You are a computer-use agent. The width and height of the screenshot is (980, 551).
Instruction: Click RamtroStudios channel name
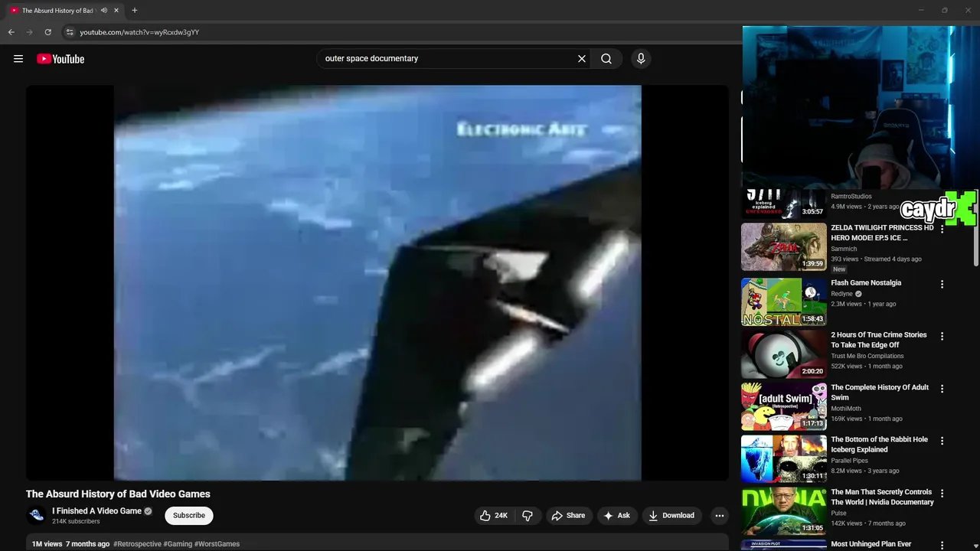coord(851,197)
